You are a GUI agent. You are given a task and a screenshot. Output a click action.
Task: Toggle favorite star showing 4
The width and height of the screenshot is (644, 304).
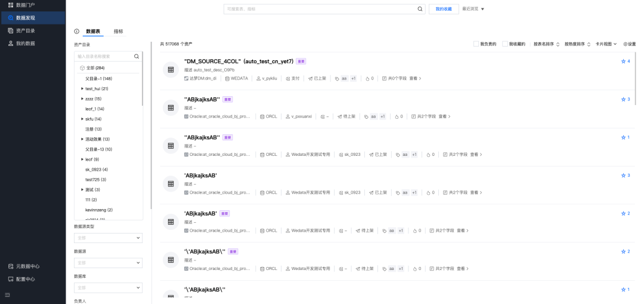[x=626, y=62]
